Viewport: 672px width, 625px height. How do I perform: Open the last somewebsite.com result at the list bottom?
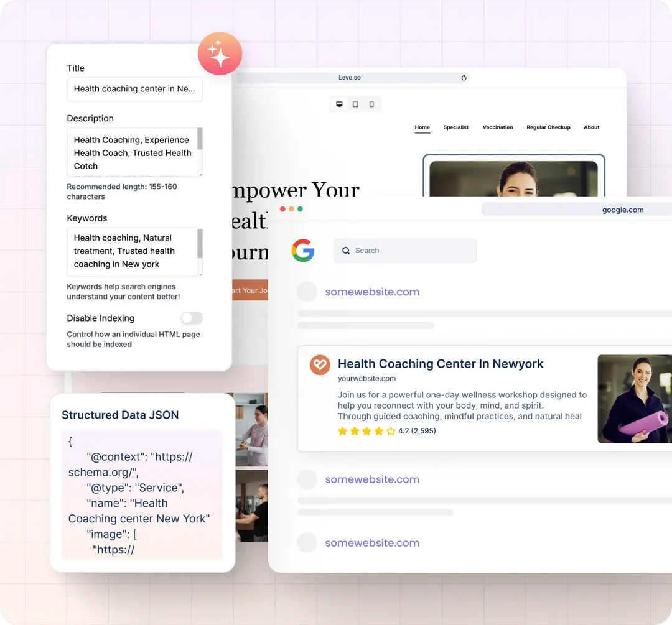click(372, 543)
